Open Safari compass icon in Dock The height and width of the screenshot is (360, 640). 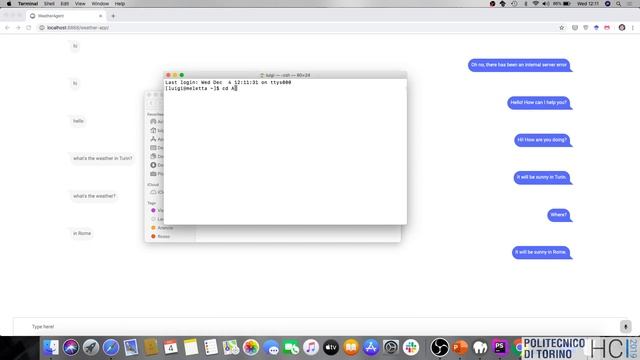(x=111, y=347)
